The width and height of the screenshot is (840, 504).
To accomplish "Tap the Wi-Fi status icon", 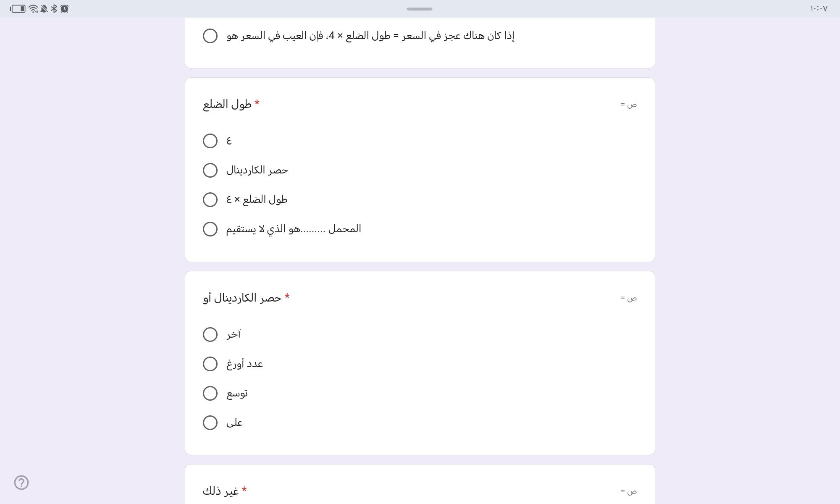I will tap(33, 9).
